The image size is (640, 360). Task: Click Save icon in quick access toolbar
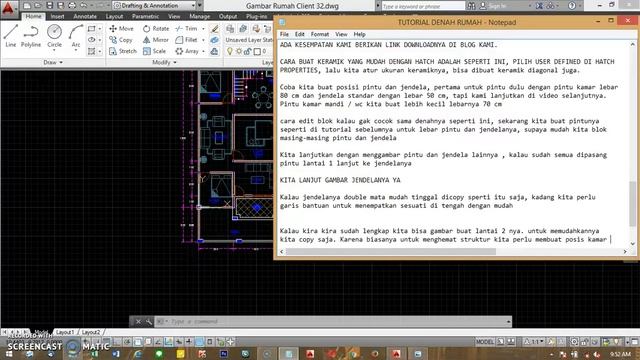pos(49,6)
